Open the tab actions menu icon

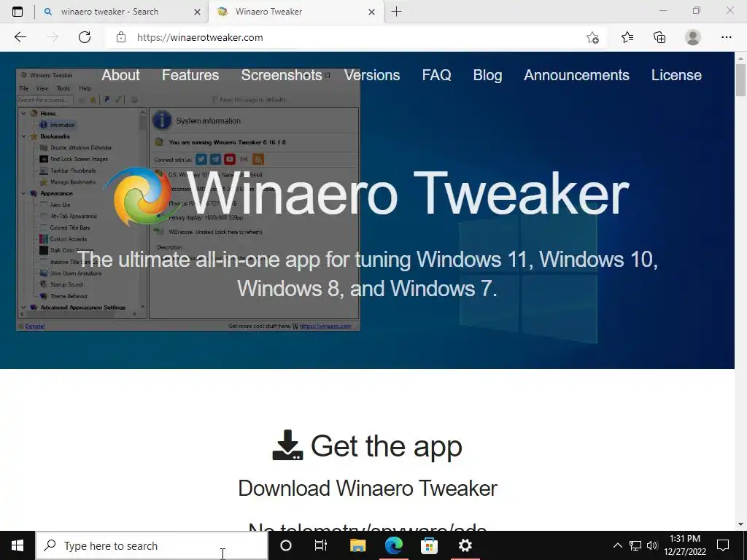click(x=18, y=12)
